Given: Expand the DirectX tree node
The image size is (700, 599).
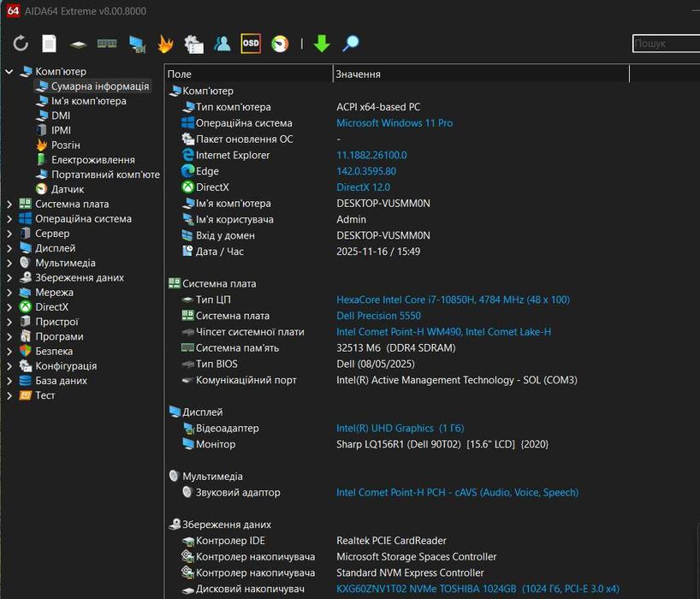Looking at the screenshot, I should coord(9,307).
